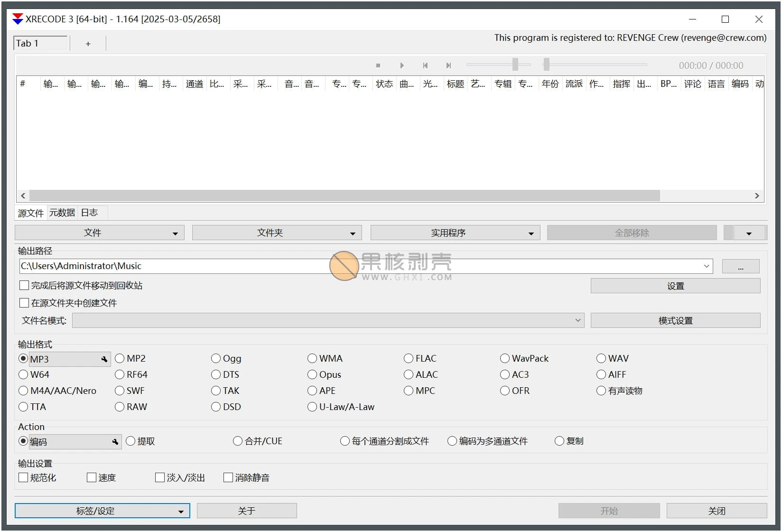Open the 实用程序 dropdown button

(x=455, y=233)
